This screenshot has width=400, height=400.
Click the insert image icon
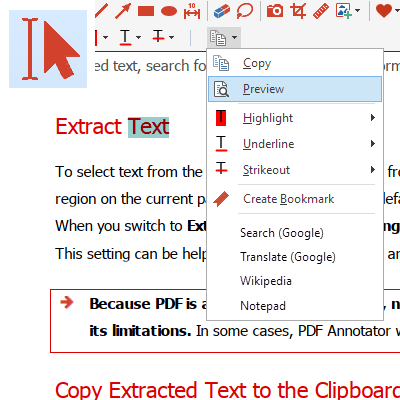click(x=344, y=11)
